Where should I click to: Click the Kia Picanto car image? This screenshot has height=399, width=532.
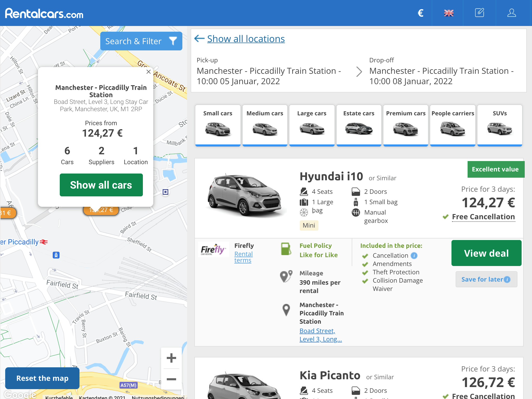pyautogui.click(x=244, y=386)
